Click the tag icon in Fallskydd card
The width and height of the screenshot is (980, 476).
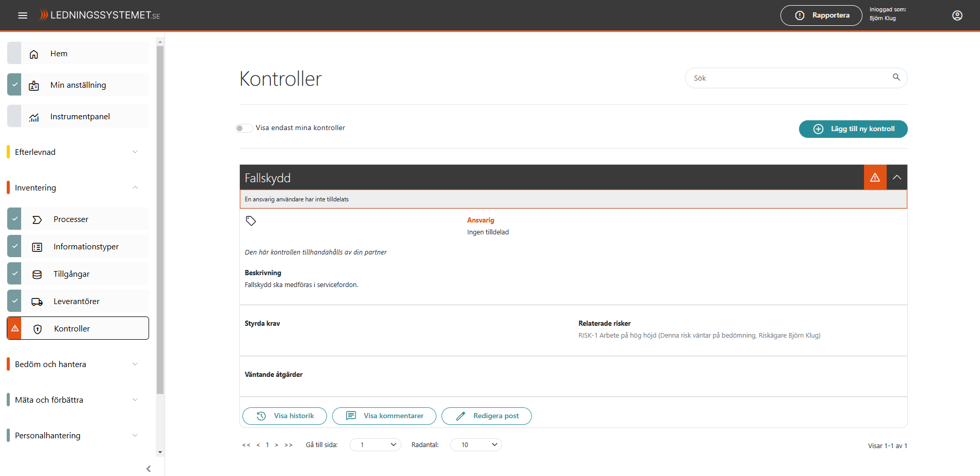click(x=251, y=221)
